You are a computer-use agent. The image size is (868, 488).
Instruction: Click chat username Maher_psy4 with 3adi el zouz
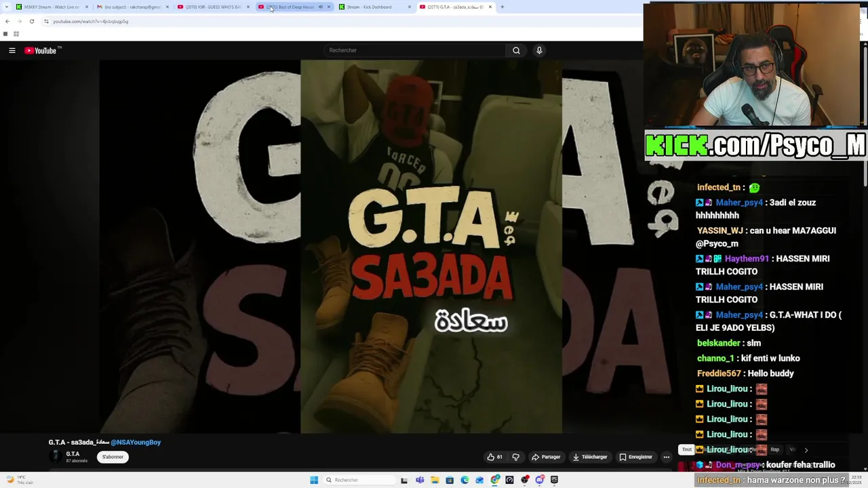pos(739,203)
